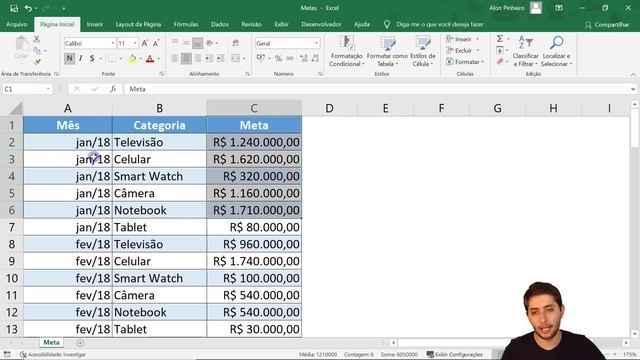Open Formatar como Tabela dropdown
The image size is (640, 360).
coord(387,51)
